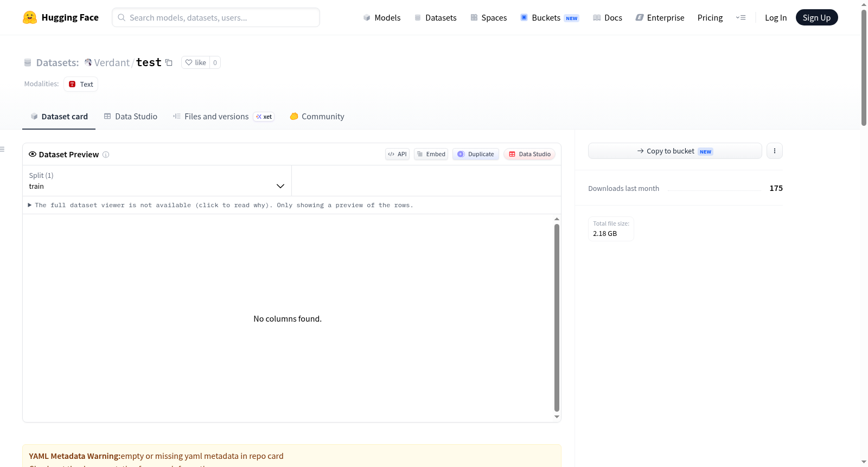Open Data Studio from the preview header
This screenshot has width=868, height=467.
tap(529, 154)
